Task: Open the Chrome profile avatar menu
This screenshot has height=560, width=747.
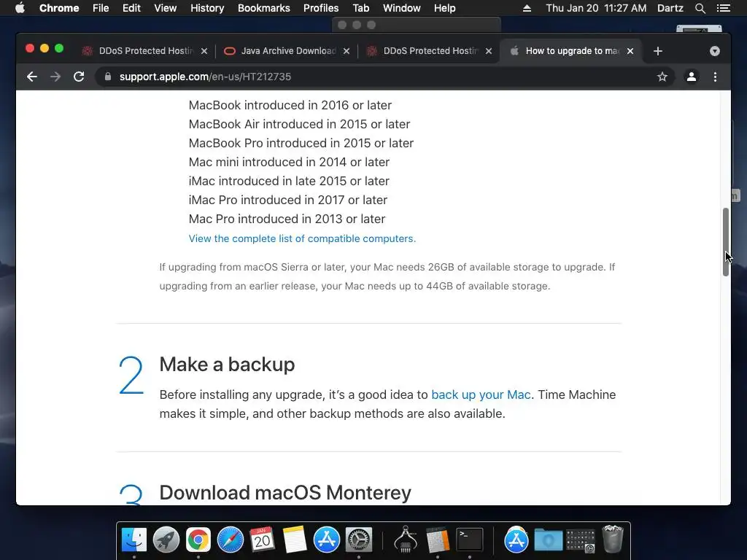Action: coord(692,77)
